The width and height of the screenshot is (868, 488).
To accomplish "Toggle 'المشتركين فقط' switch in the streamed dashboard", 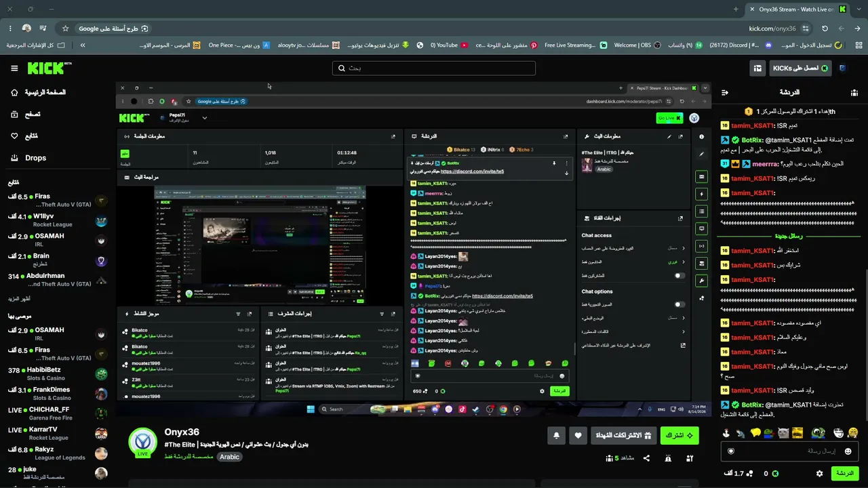I will 679,276.
